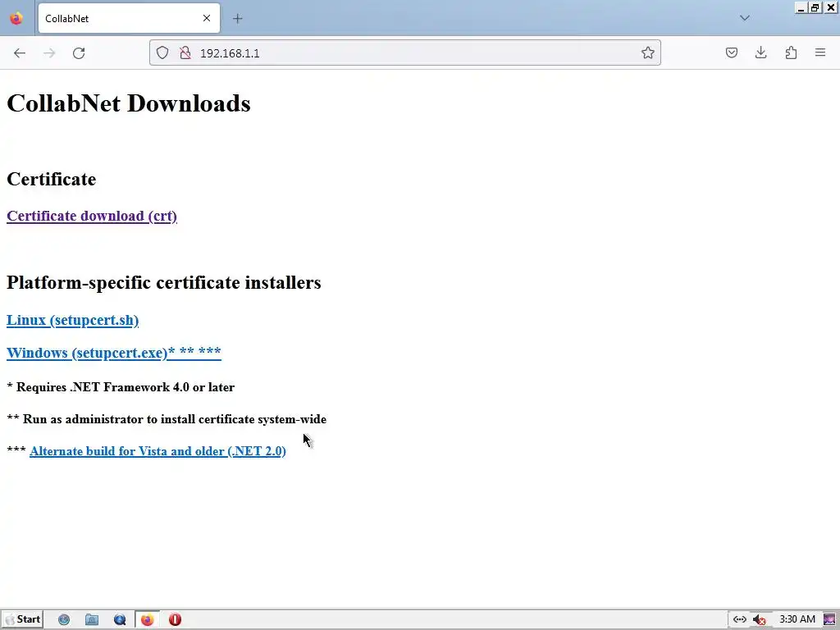Open the Downloads panel
The width and height of the screenshot is (840, 630).
760,52
